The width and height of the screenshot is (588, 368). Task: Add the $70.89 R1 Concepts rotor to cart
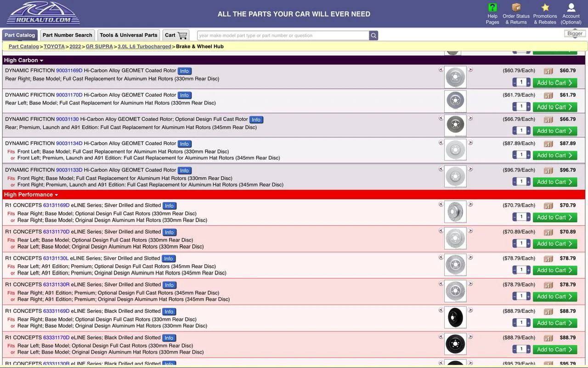coord(555,244)
